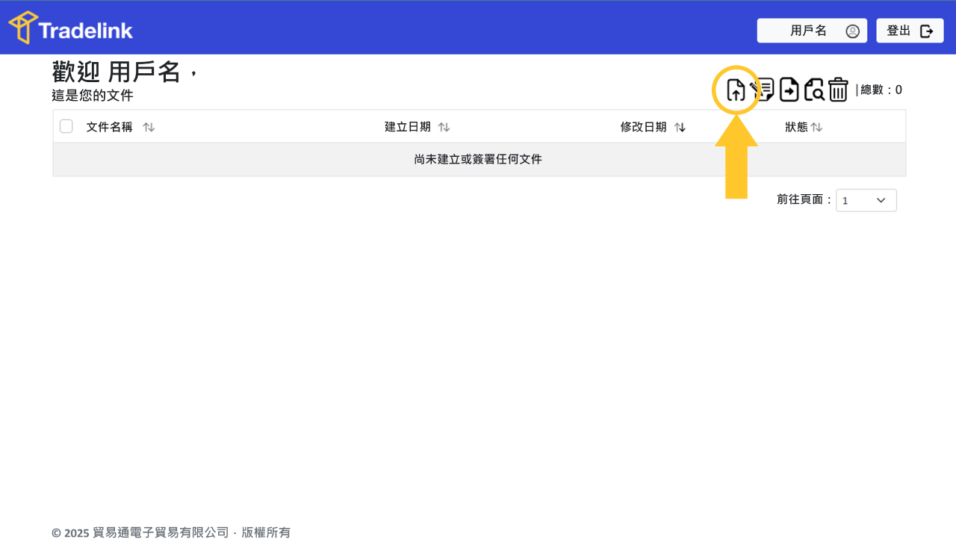Click the user profile avatar icon
This screenshot has width=956, height=560.
pos(852,31)
